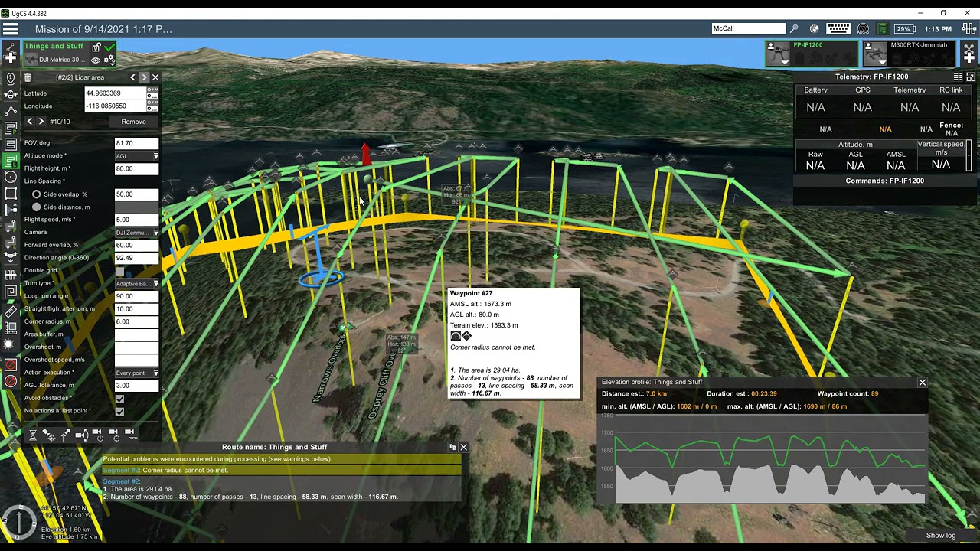
Task: Go to the next segment arrow
Action: [144, 77]
